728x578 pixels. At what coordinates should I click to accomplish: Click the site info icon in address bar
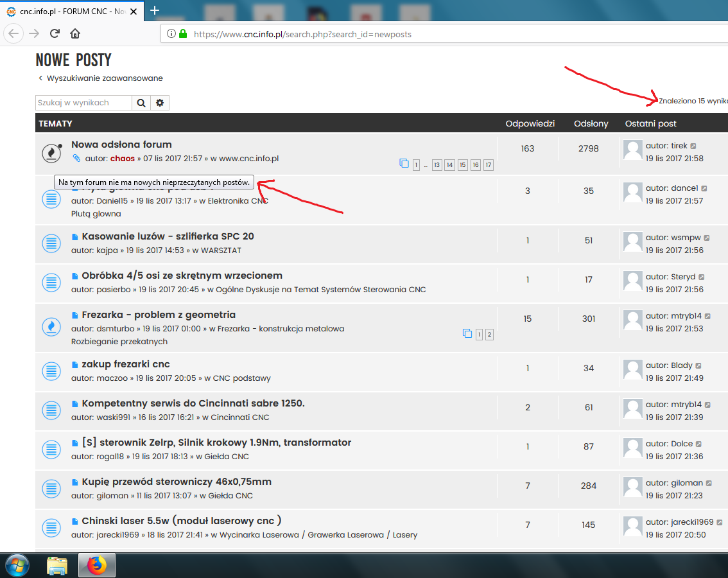point(171,33)
